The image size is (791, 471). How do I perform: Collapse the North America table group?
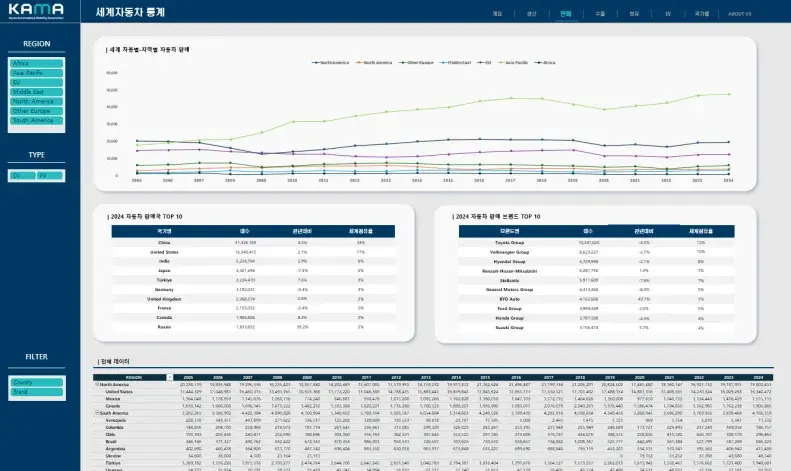click(97, 384)
